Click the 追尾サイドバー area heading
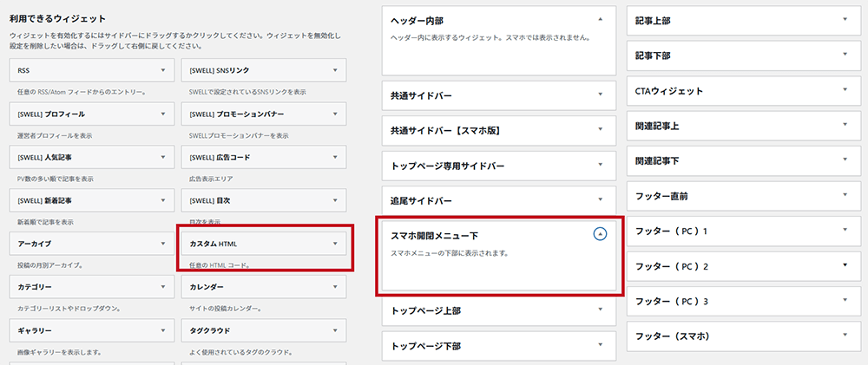This screenshot has width=868, height=365. [x=421, y=201]
